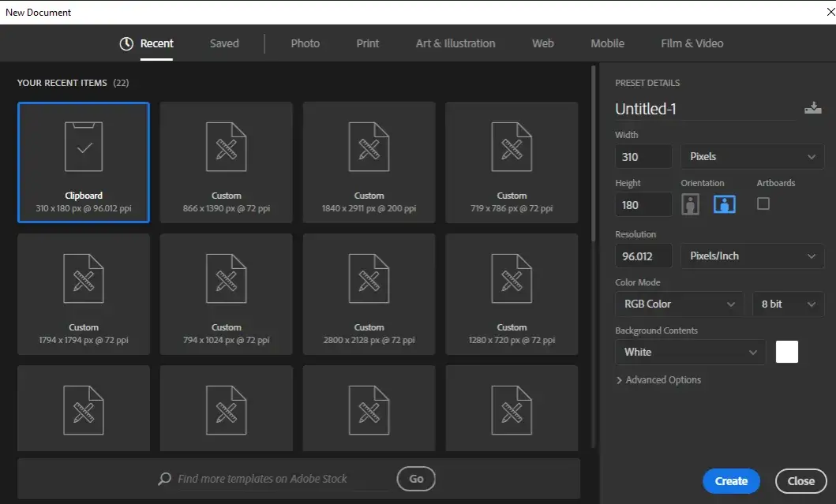Enable the Artboards checkbox
The width and height of the screenshot is (836, 504).
(x=763, y=203)
